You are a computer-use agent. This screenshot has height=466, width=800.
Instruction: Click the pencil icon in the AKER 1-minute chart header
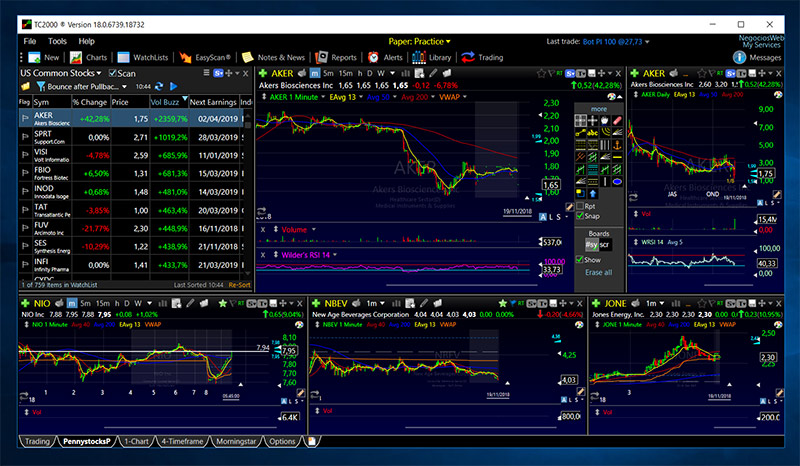tap(434, 73)
